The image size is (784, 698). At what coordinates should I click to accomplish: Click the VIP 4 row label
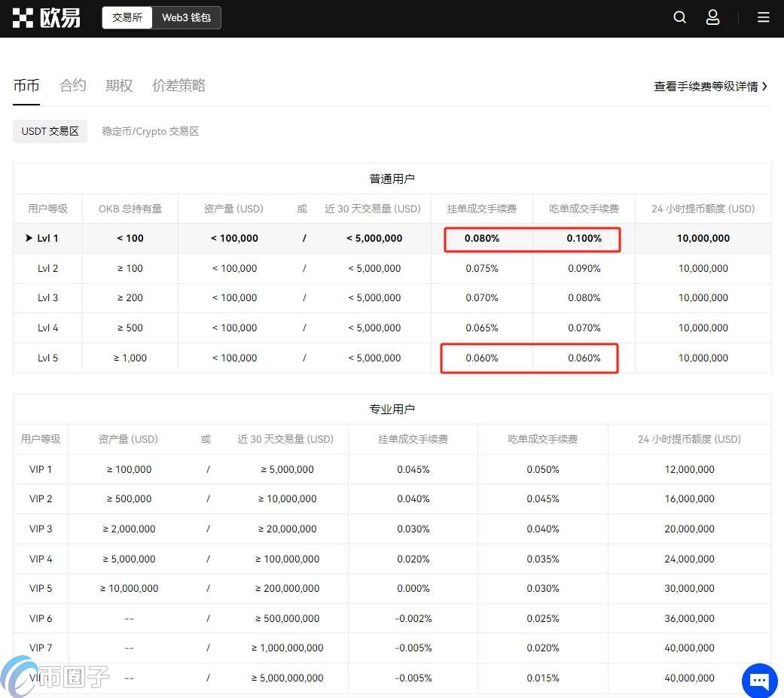(41, 559)
